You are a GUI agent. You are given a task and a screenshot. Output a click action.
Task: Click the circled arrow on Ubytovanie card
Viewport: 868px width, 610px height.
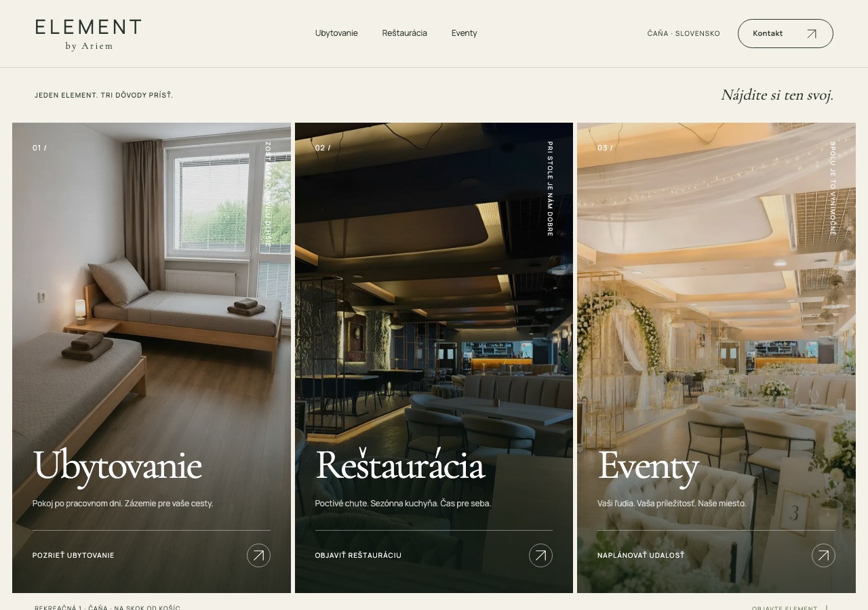[258, 556]
